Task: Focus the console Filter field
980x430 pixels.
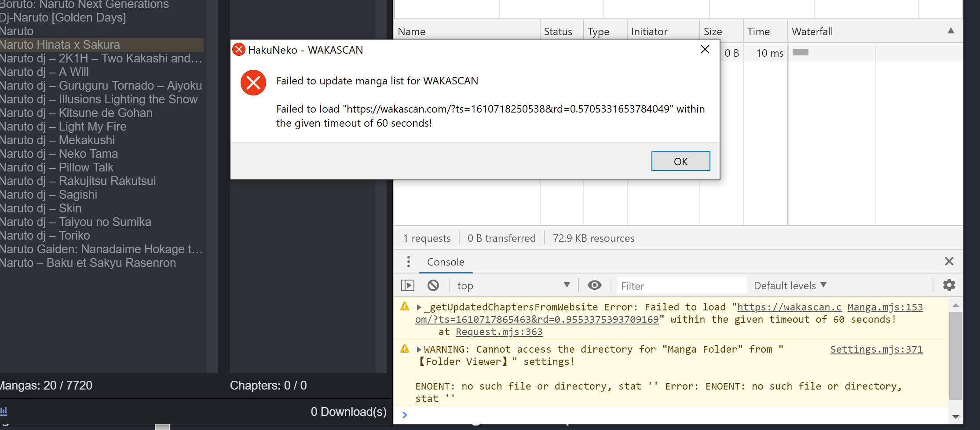Action: (x=681, y=286)
